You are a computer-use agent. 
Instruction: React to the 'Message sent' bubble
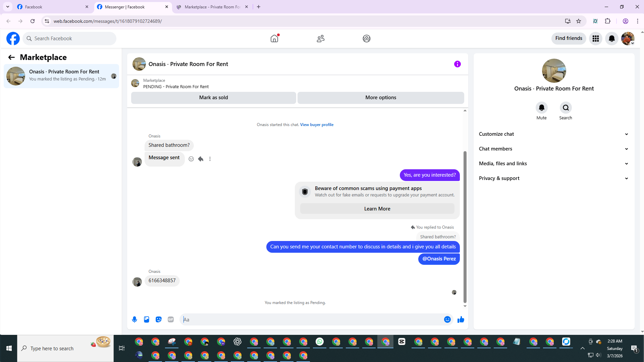[x=191, y=159]
